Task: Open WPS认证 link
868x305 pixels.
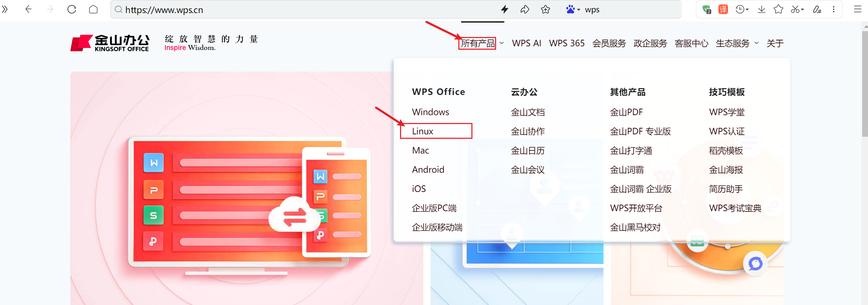Action: click(727, 131)
